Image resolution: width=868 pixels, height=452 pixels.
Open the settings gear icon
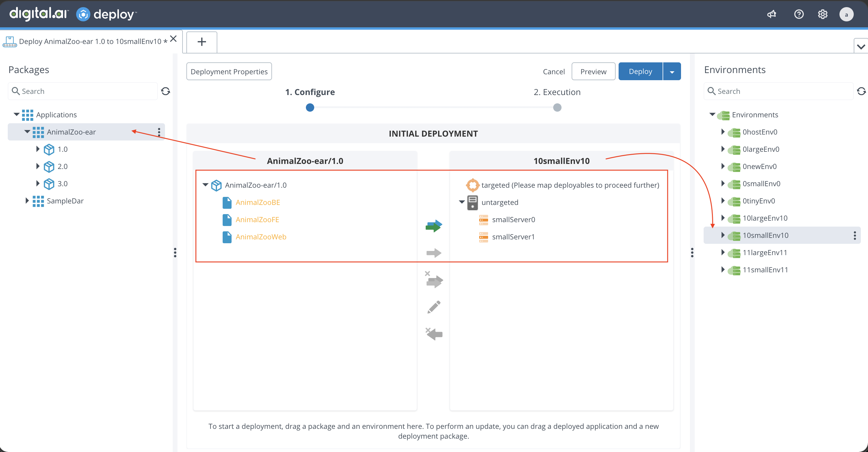point(823,14)
